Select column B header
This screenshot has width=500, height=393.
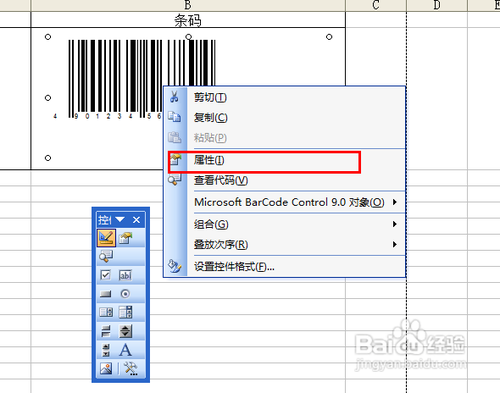coord(188,5)
